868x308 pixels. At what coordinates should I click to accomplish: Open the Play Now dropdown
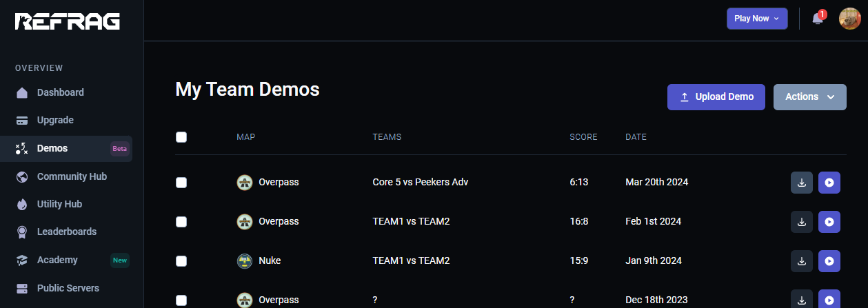757,19
